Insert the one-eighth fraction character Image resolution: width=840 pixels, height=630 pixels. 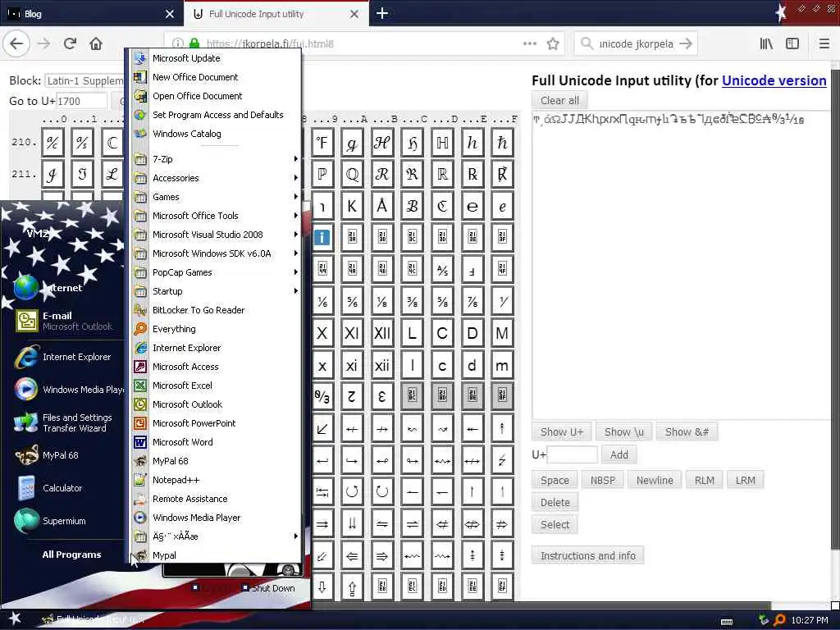click(x=382, y=302)
